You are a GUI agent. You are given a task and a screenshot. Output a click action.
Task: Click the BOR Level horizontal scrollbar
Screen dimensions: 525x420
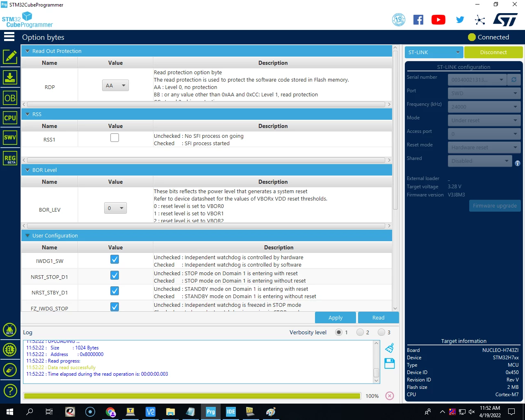coord(206,226)
